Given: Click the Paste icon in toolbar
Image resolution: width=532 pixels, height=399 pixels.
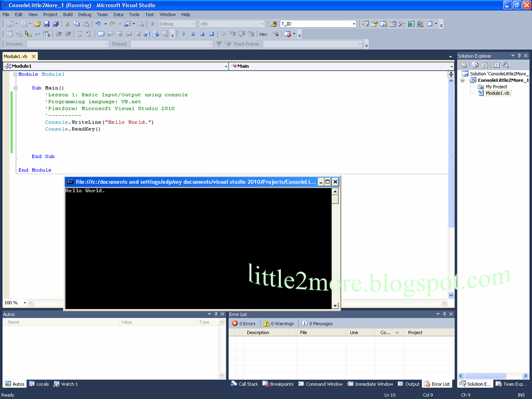Looking at the screenshot, I should pos(86,24).
